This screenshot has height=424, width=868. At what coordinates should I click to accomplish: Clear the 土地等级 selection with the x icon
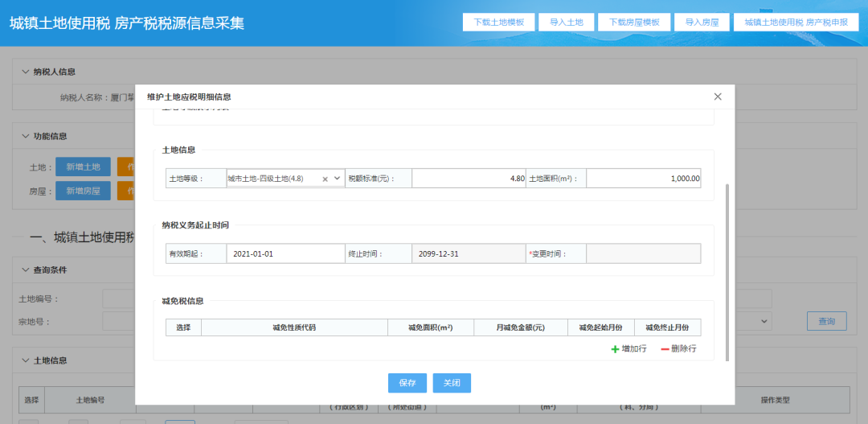325,179
